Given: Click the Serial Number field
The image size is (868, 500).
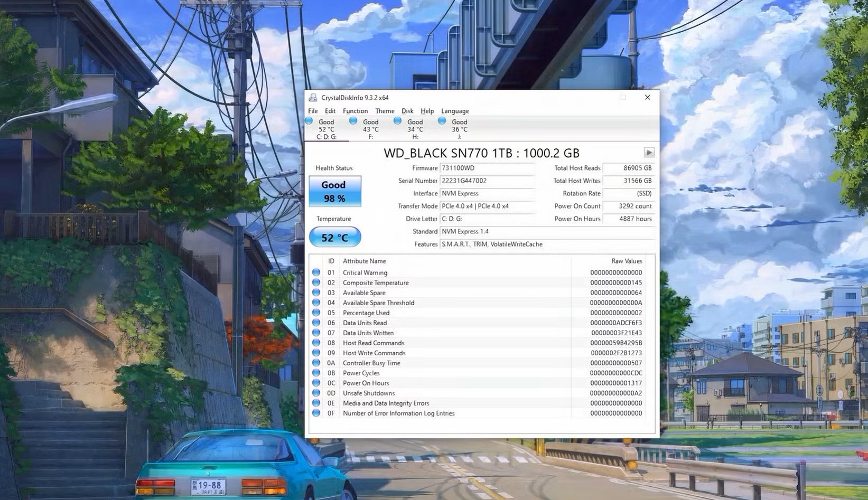Looking at the screenshot, I should coord(487,181).
